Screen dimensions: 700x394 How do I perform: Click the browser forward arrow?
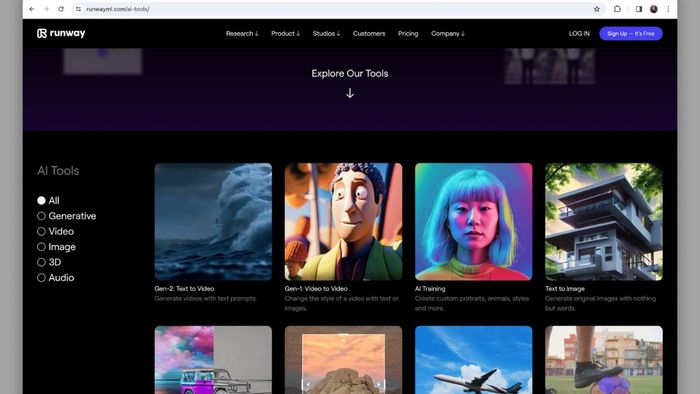[x=46, y=9]
